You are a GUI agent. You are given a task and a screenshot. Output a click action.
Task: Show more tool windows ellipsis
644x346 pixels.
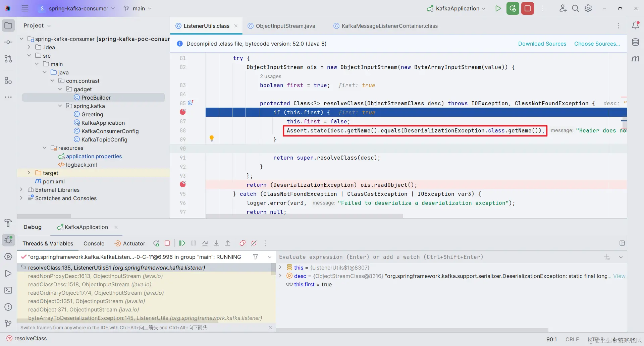(x=8, y=97)
